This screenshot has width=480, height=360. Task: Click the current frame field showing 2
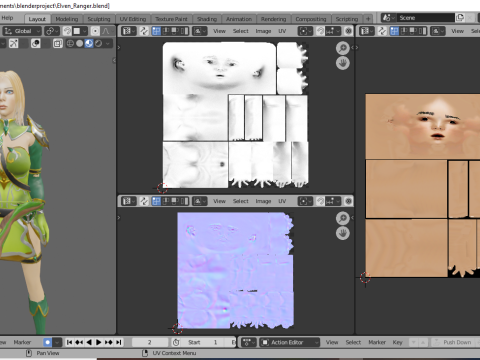coord(150,342)
